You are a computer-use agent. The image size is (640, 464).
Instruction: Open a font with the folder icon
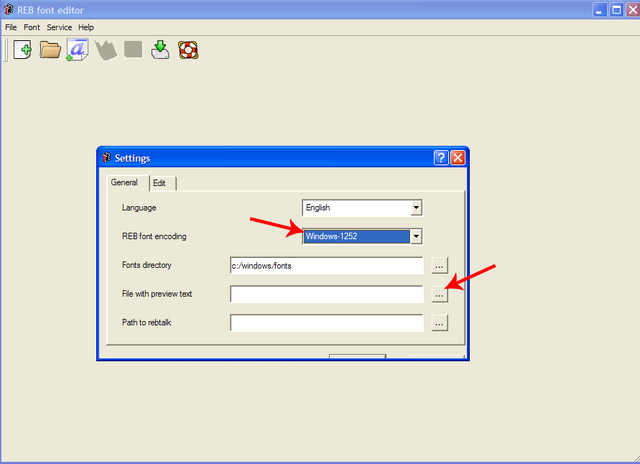(50, 49)
